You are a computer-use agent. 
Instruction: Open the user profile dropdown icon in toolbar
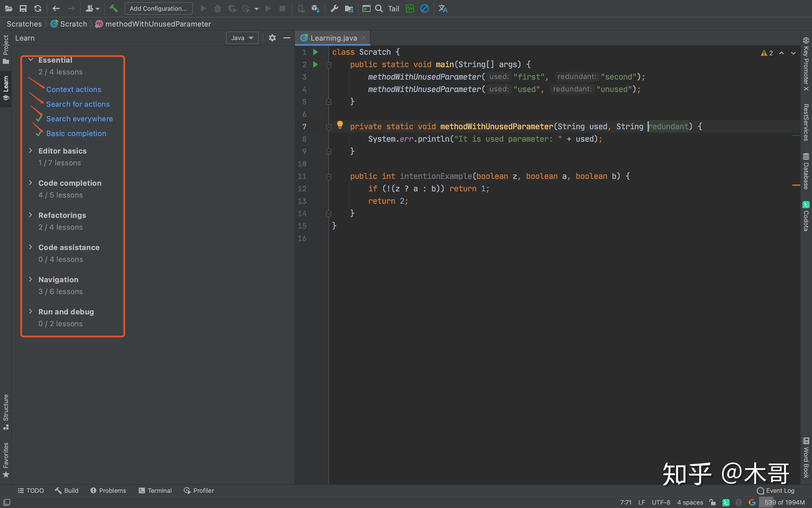click(92, 9)
